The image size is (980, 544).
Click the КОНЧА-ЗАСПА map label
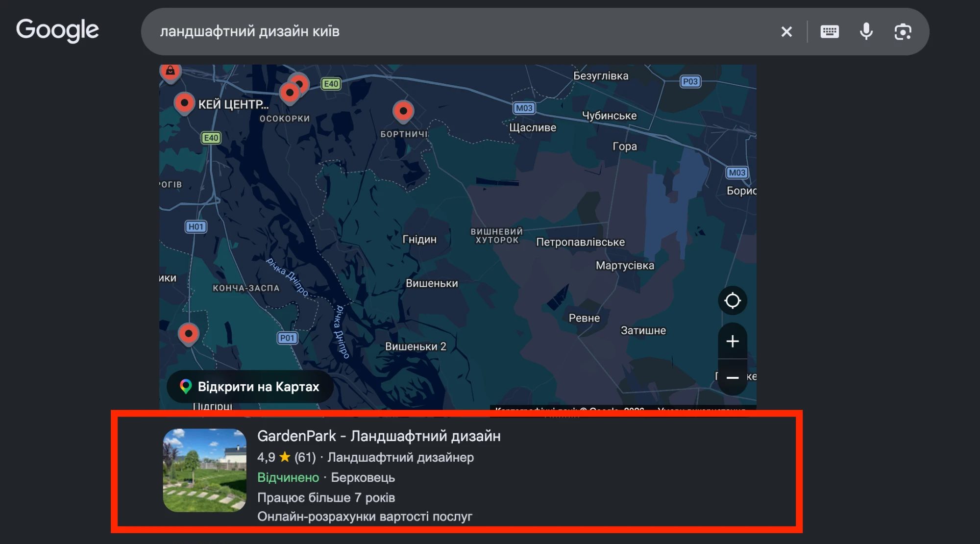tap(246, 288)
